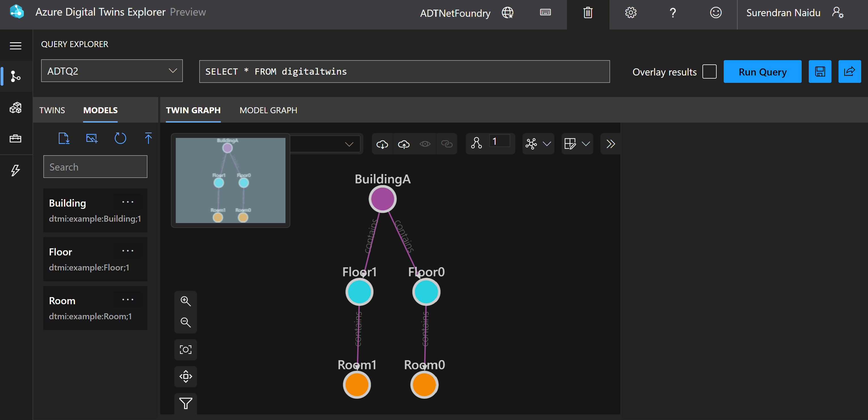Open the ADTQ2 saved query dropdown
868x420 pixels.
tap(112, 71)
